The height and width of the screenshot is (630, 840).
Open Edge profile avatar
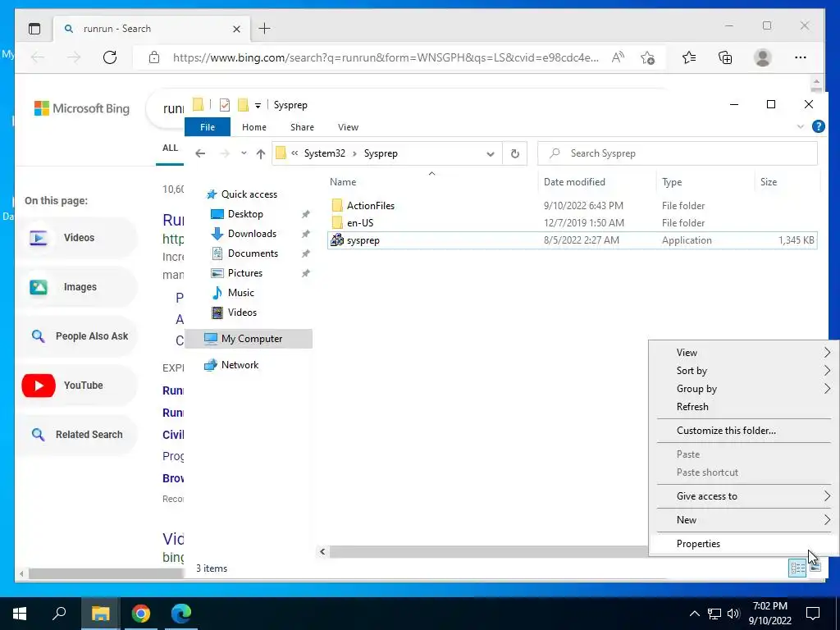click(762, 57)
